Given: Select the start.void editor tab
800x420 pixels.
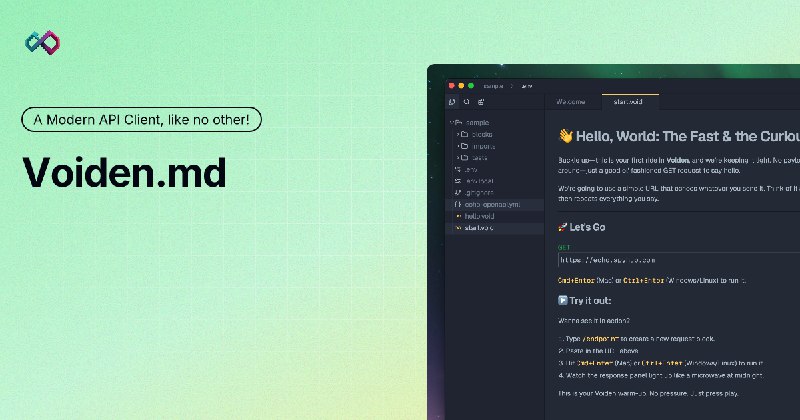Looking at the screenshot, I should point(630,102).
